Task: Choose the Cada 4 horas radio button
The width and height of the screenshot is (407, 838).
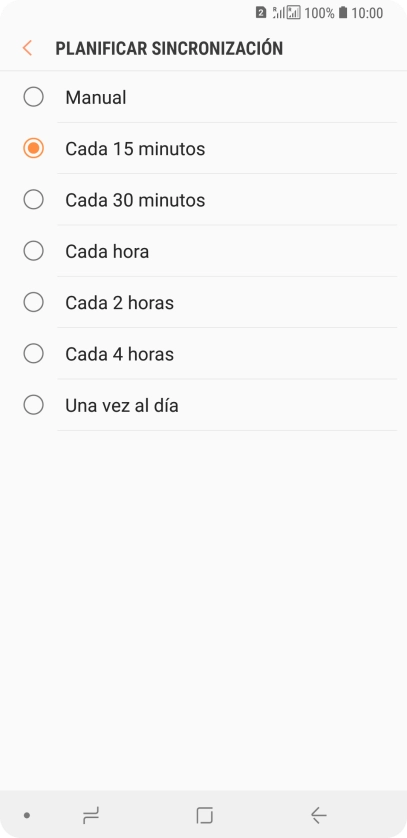Action: 34,354
